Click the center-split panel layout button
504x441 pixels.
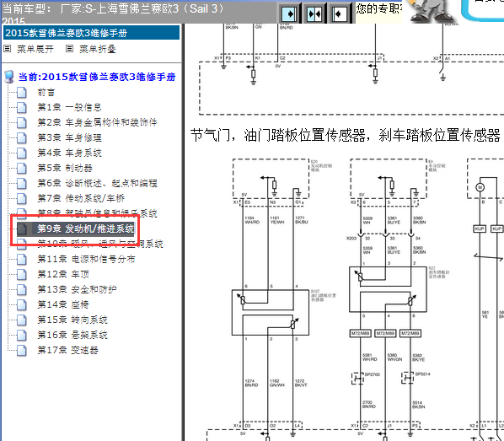(x=314, y=14)
